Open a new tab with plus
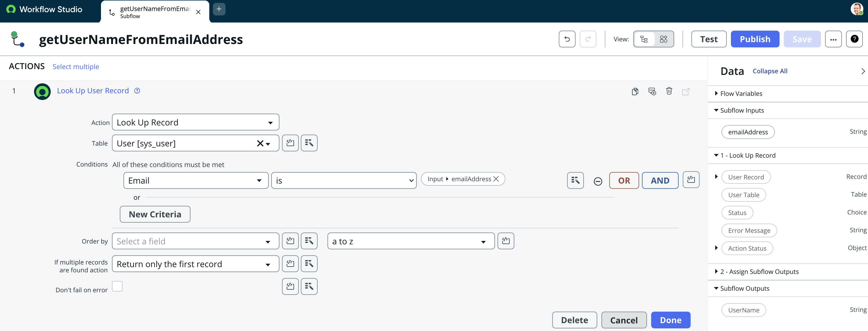Screen dimensions: 868x331 coord(219,9)
